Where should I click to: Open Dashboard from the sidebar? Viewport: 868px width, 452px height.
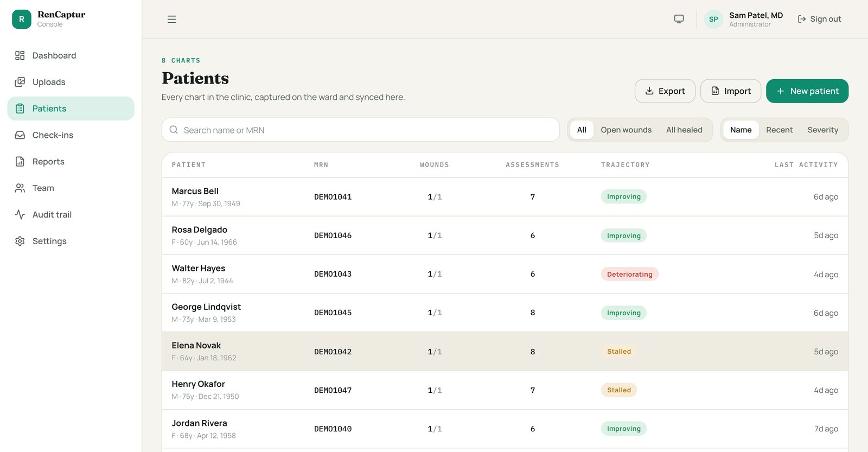71,55
